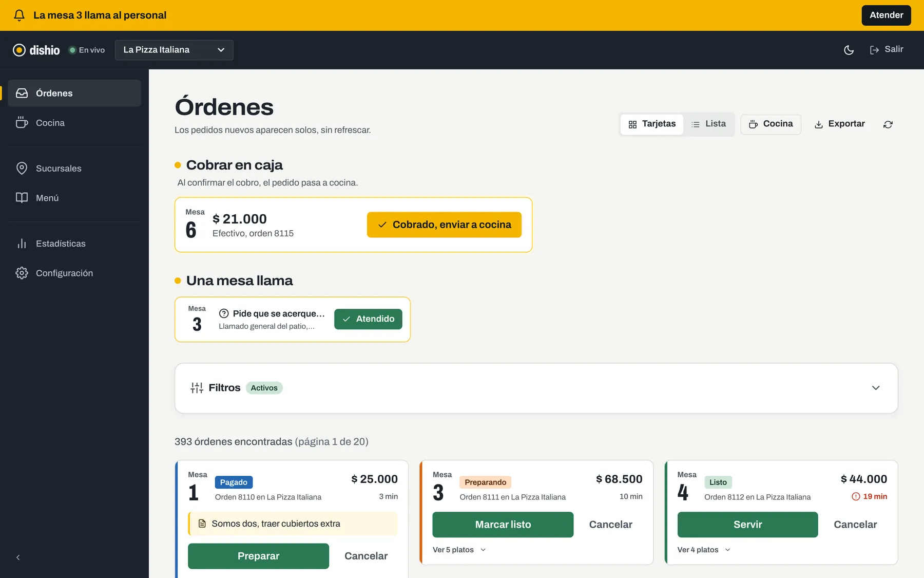Click the refresh orders icon
Image resolution: width=924 pixels, height=578 pixels.
[x=888, y=124]
